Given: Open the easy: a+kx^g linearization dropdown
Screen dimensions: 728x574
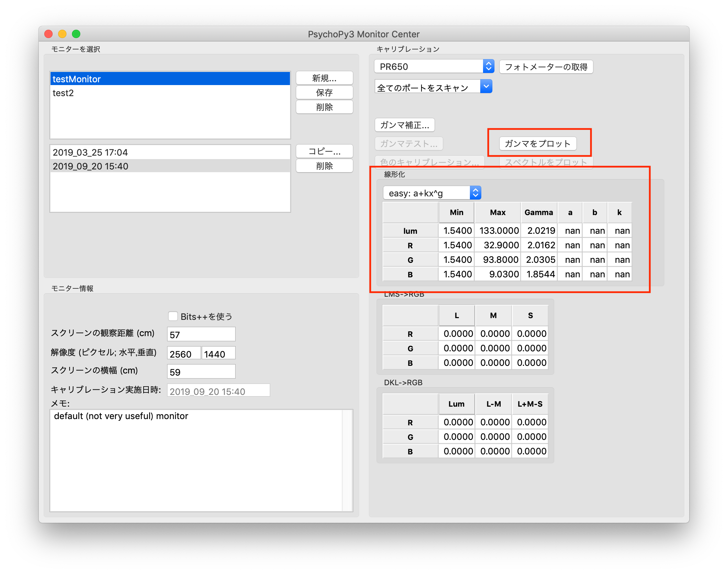Looking at the screenshot, I should [x=432, y=193].
